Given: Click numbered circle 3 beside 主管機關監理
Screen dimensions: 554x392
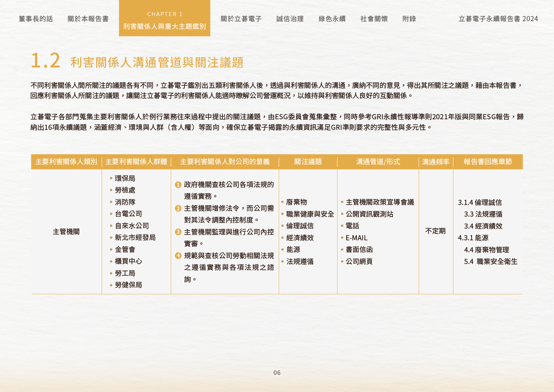Looking at the screenshot, I should coord(178,232).
